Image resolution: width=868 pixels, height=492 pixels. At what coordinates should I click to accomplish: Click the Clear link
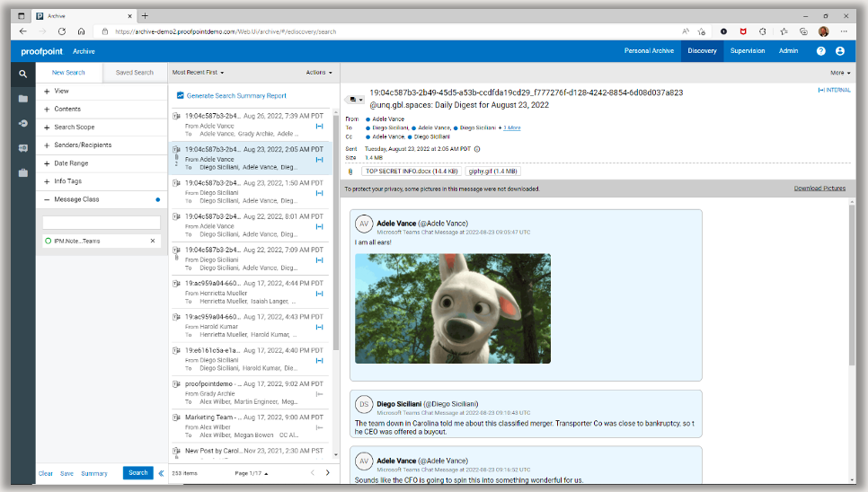click(x=46, y=474)
